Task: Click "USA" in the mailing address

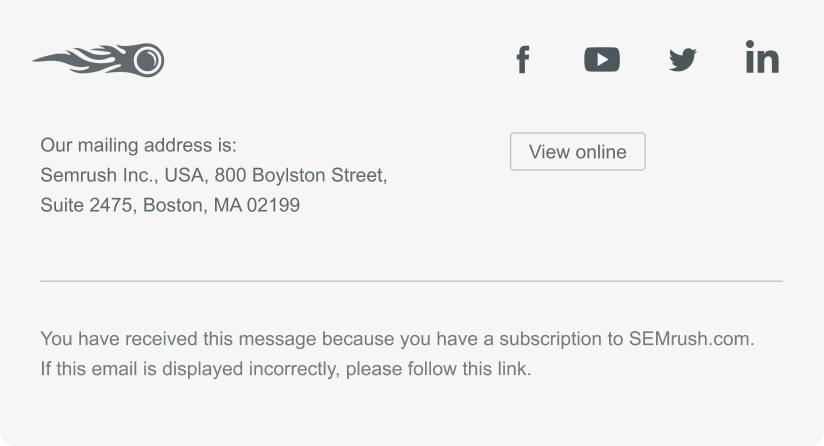Action: point(184,175)
